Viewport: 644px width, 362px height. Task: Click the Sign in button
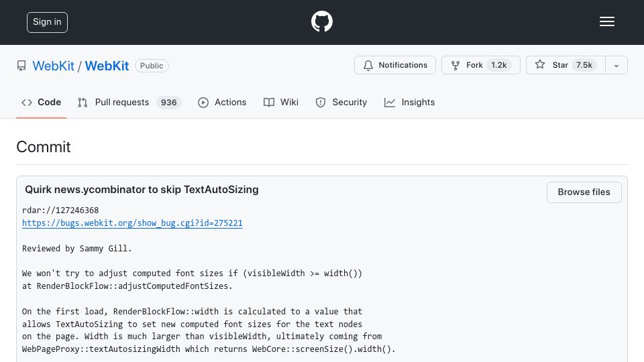click(47, 22)
